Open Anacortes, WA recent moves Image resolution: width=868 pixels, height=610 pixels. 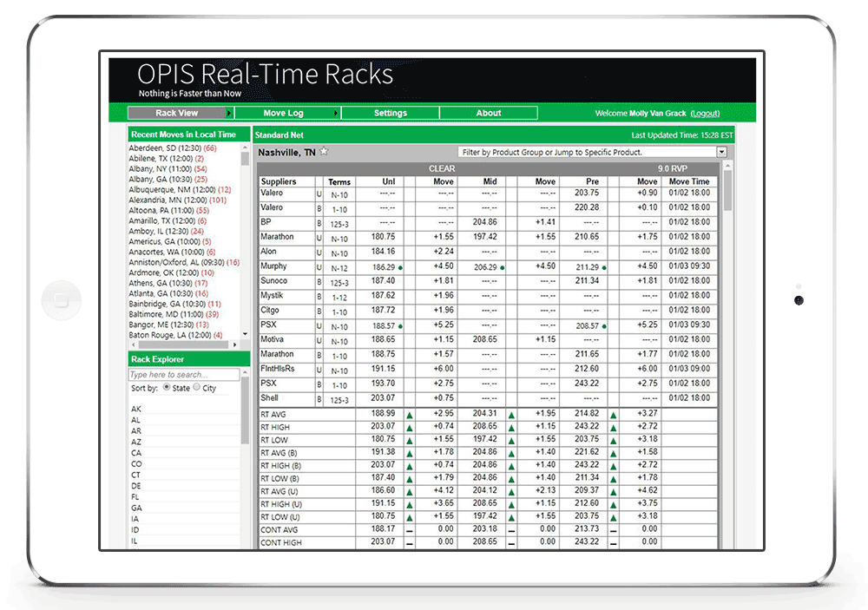point(172,253)
